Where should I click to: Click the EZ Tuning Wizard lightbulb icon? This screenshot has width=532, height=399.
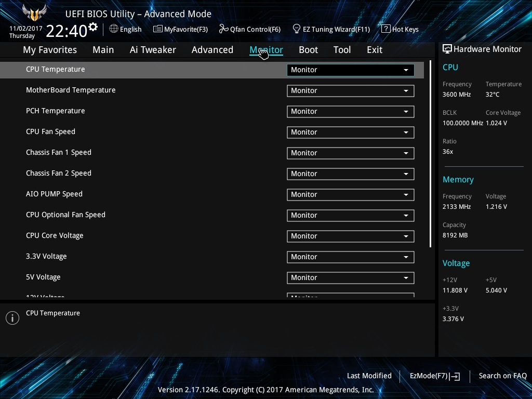coord(297,29)
